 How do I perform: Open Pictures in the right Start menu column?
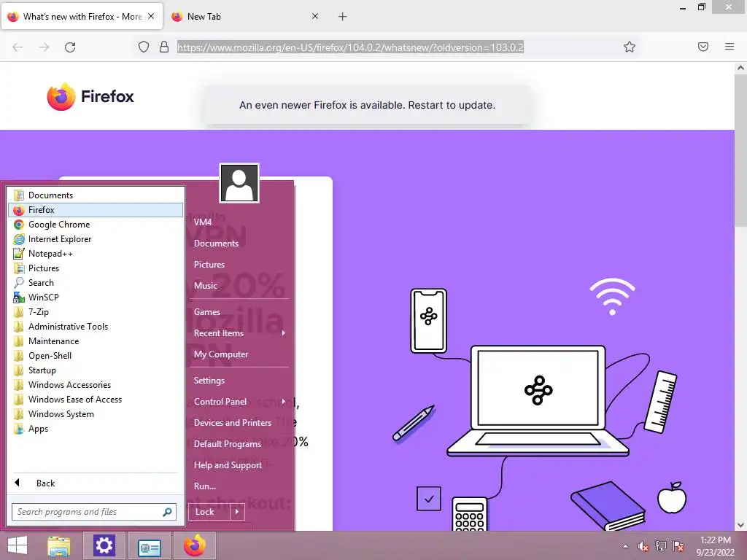pos(239,264)
